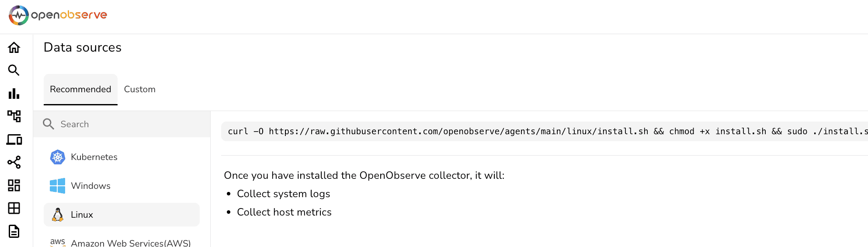Click the magnifier icon in Search field

coord(49,124)
